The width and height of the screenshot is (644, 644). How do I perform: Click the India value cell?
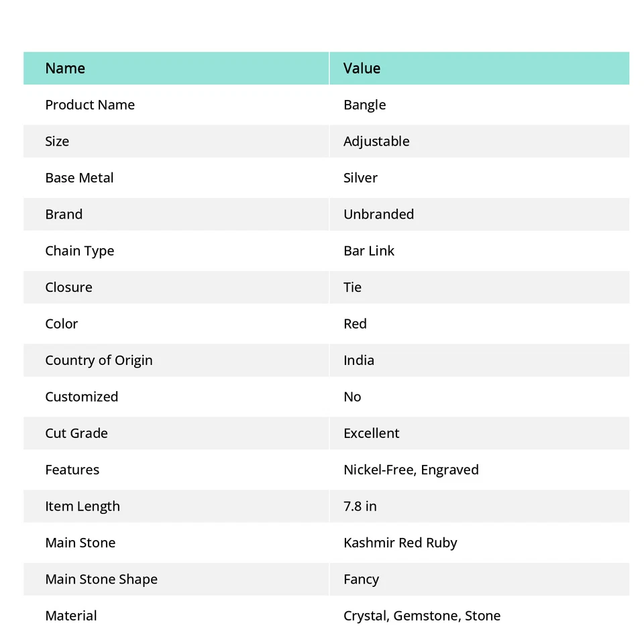point(359,360)
